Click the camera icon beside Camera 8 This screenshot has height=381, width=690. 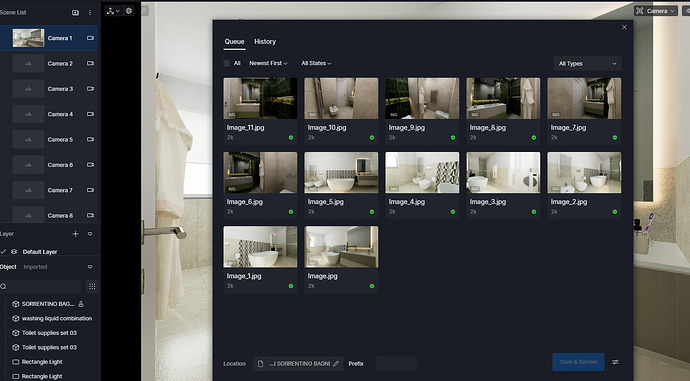[90, 216]
